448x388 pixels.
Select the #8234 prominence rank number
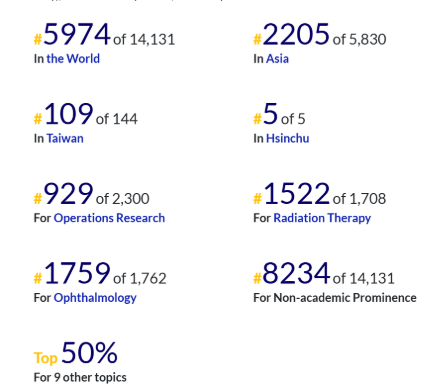[x=292, y=273]
